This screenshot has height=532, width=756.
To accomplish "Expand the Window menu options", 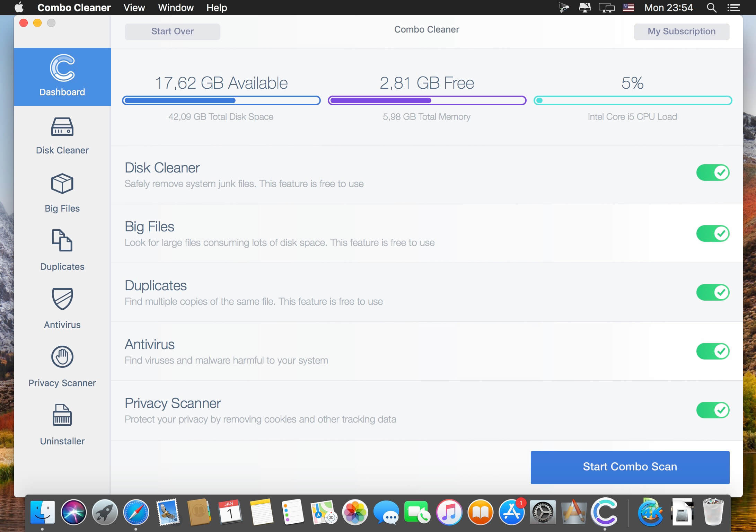I will click(x=176, y=8).
